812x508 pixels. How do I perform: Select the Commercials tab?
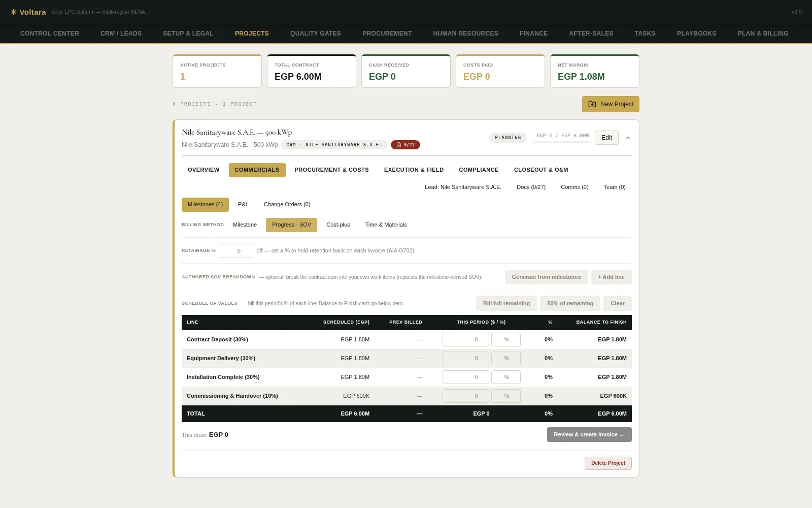[257, 170]
